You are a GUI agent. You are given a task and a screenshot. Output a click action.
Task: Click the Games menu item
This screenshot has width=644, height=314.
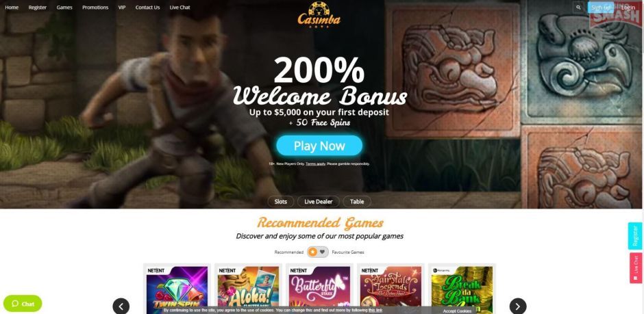pyautogui.click(x=64, y=8)
